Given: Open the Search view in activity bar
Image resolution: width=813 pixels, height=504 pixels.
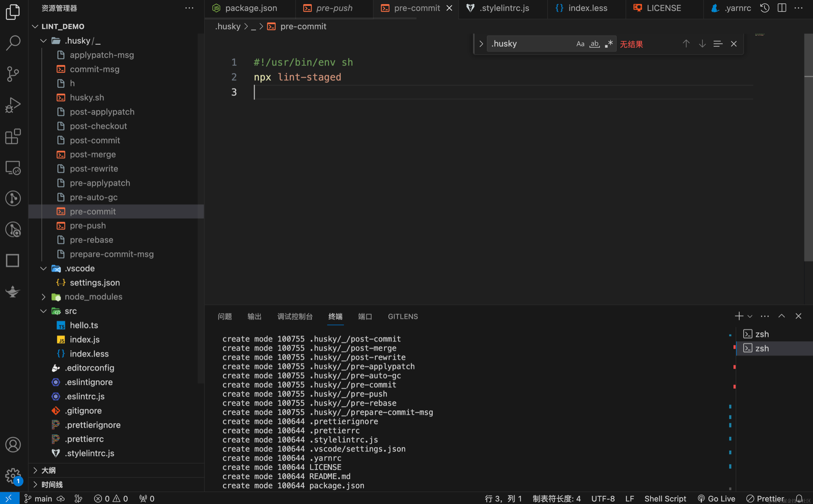Looking at the screenshot, I should pyautogui.click(x=13, y=43).
